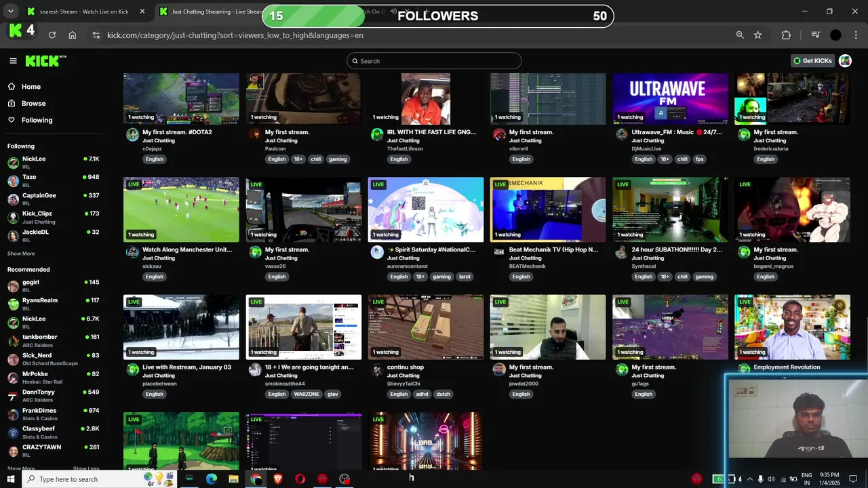The width and height of the screenshot is (868, 488).
Task: Open NickLee channel under Following
Action: 53,162
